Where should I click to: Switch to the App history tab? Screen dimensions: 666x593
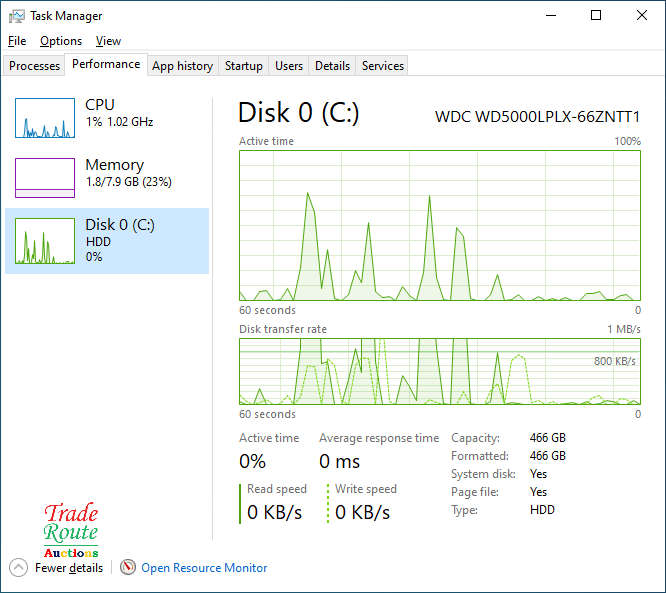182,66
